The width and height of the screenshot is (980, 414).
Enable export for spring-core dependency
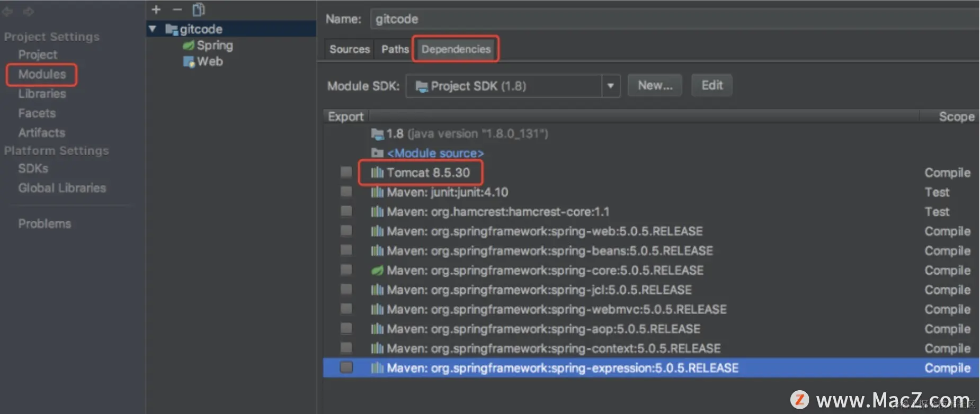[346, 269]
